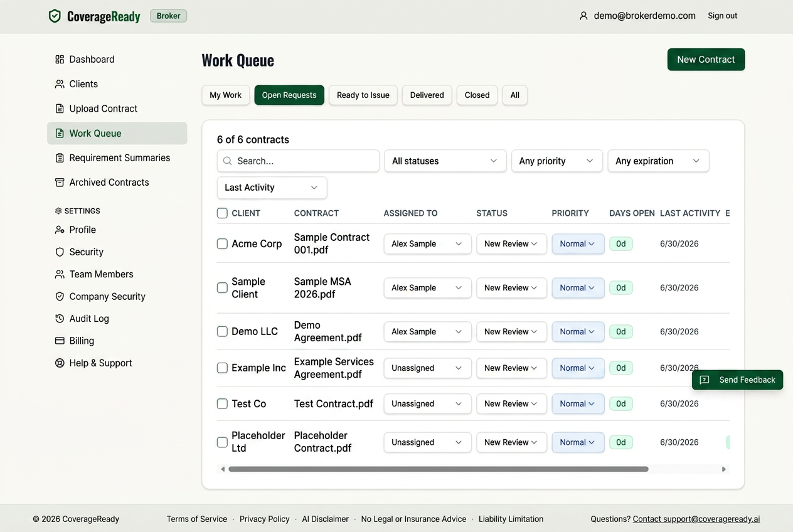793x532 pixels.
Task: Open the All statuses filter dropdown
Action: coord(445,161)
